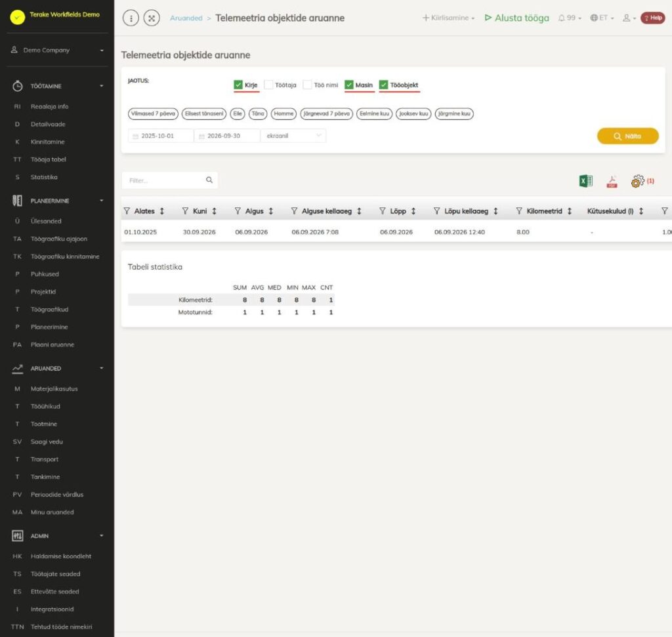Toggle fullscreen with the expand arrows icon

[x=152, y=18]
